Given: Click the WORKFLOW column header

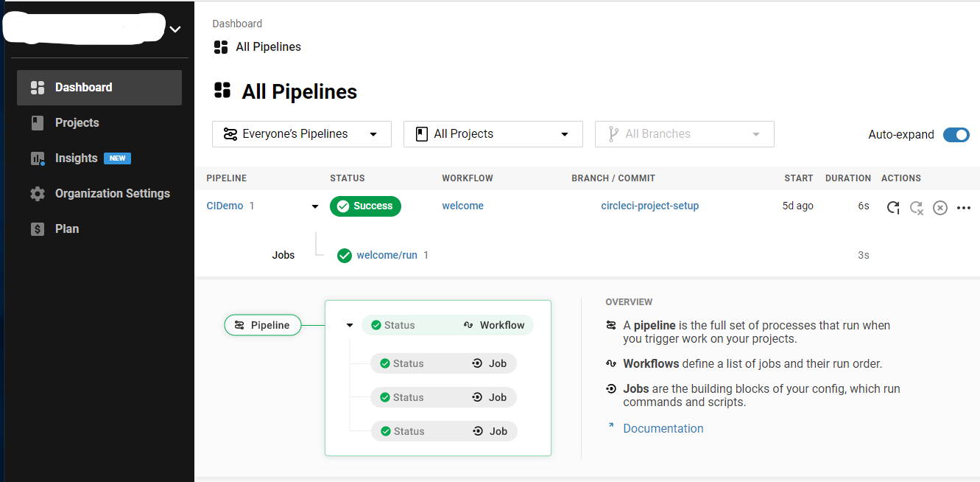Looking at the screenshot, I should [468, 178].
